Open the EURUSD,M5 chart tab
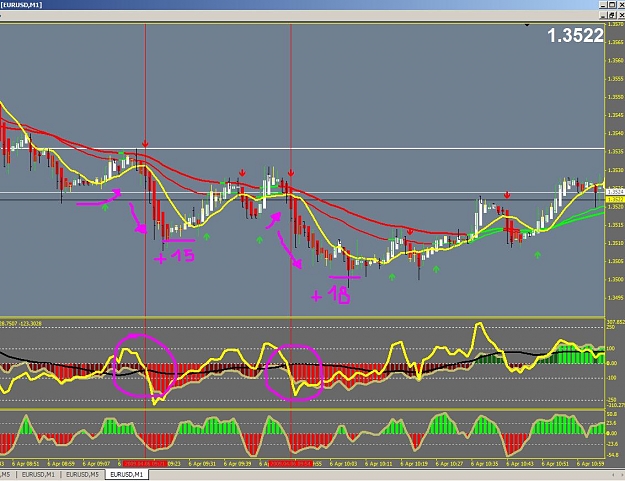Screen dimensions: 625x481 [82, 475]
